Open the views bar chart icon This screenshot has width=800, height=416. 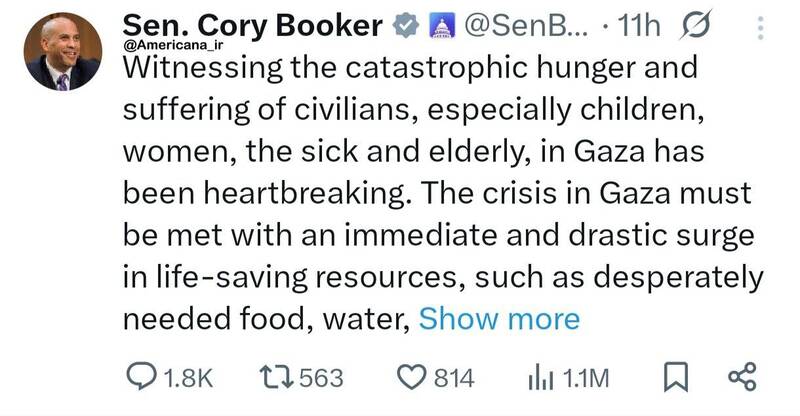(540, 377)
